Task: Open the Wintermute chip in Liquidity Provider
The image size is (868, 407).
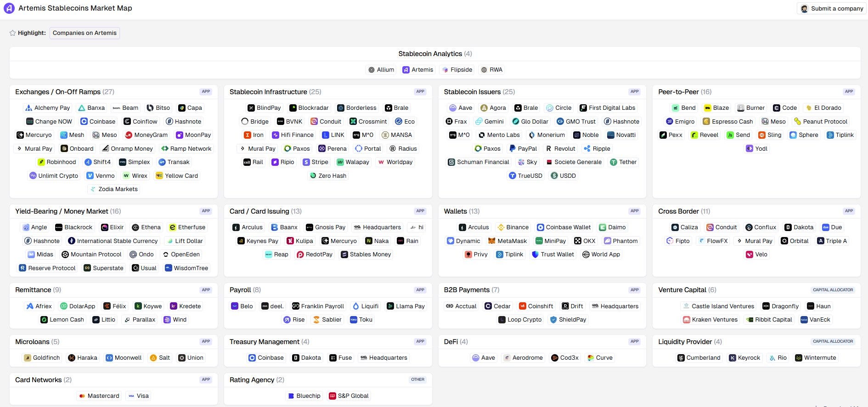Action: [x=816, y=358]
